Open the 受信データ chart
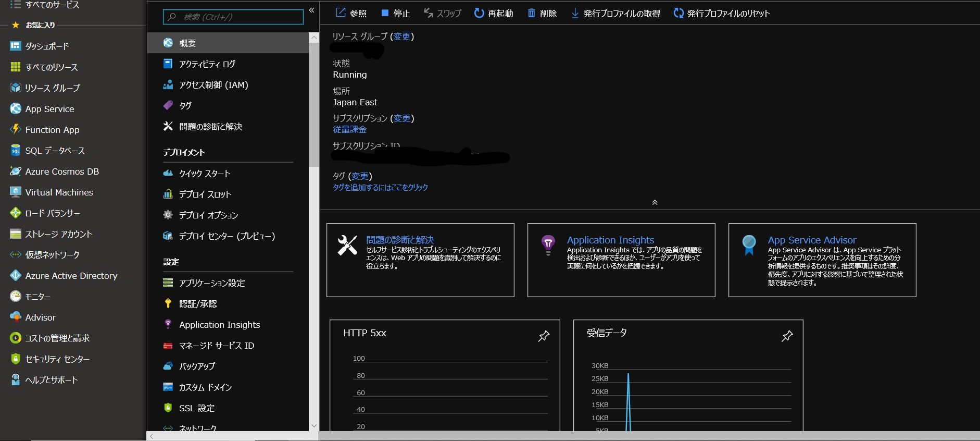Viewport: 980px width, 441px height. pos(688,375)
